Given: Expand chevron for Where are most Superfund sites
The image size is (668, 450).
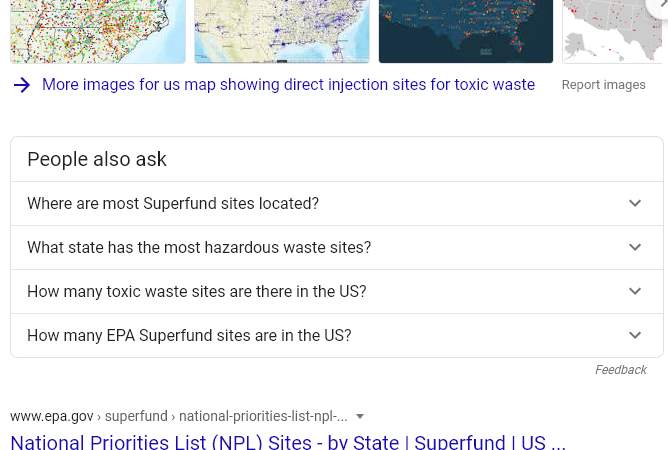Looking at the screenshot, I should coord(635,203).
